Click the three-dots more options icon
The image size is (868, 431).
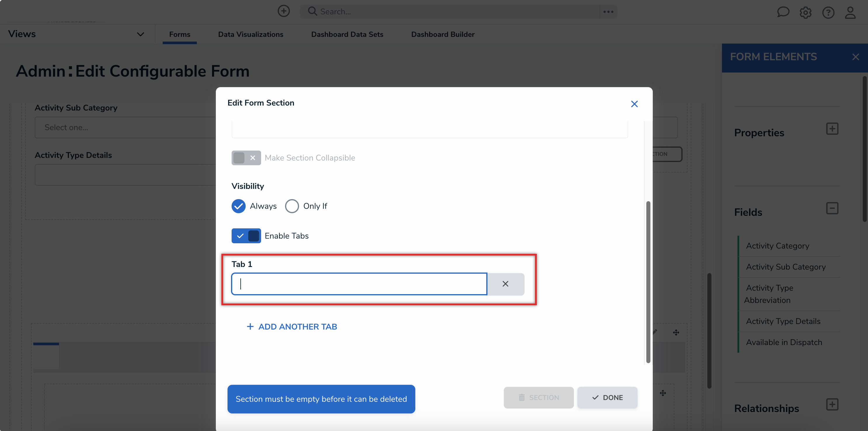608,12
